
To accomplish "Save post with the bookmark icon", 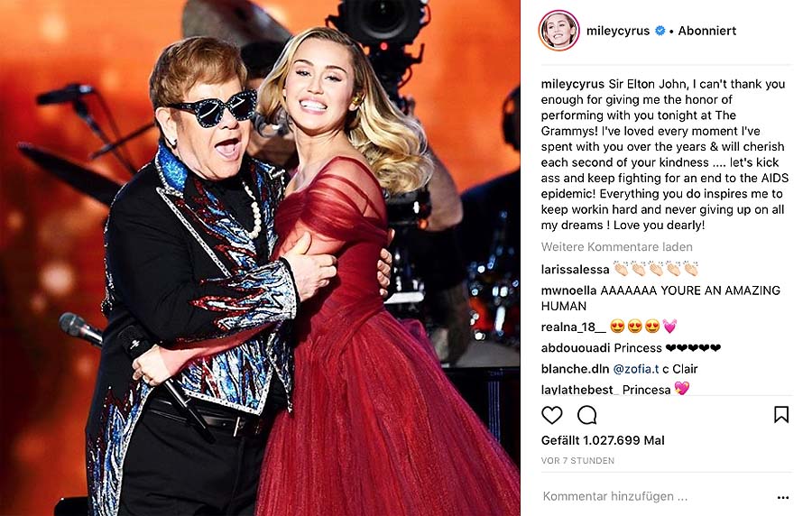I will [x=781, y=414].
